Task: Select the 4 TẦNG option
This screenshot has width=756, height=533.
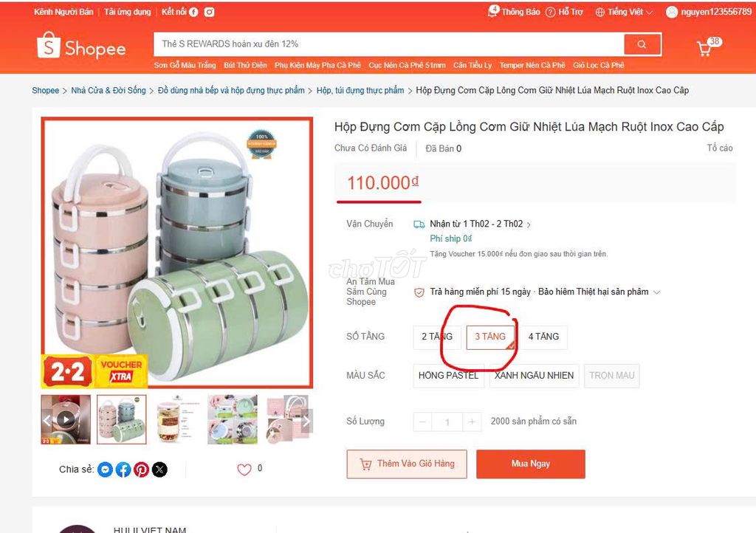Action: coord(544,337)
